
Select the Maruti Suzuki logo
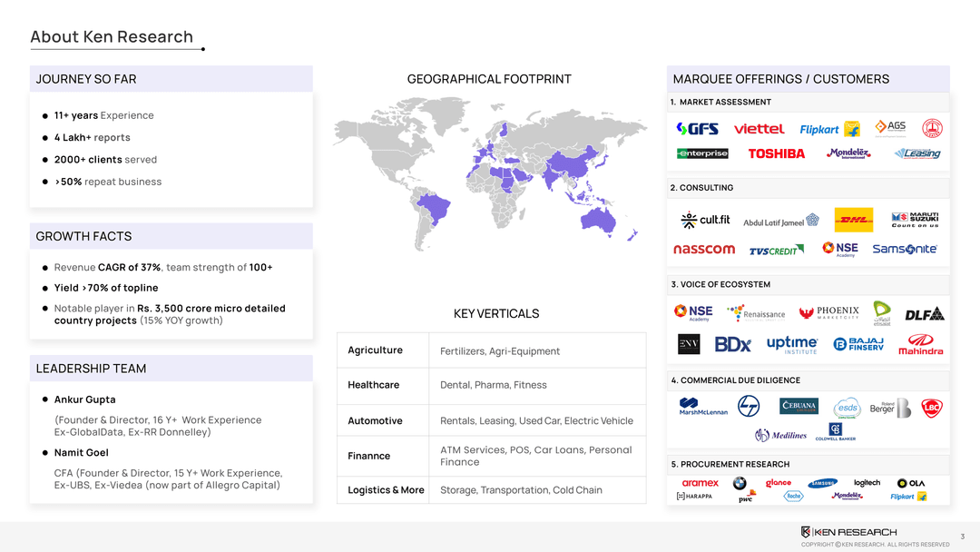[x=915, y=220]
